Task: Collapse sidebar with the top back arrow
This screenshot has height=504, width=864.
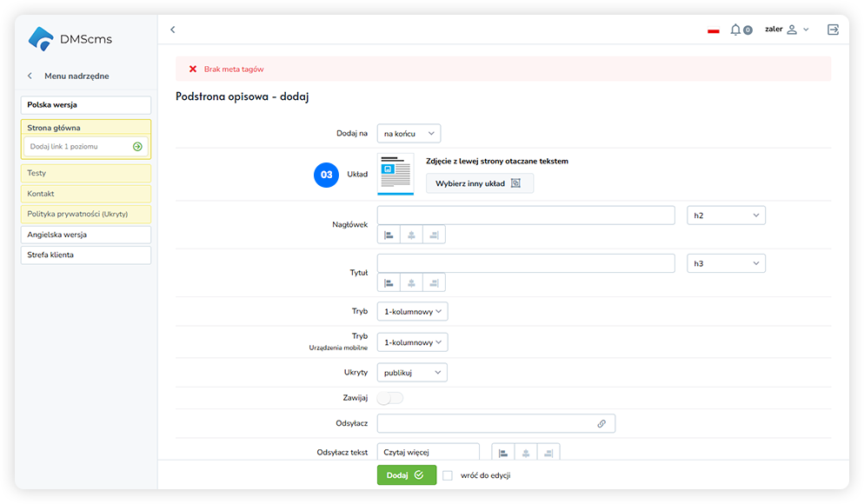Action: pos(172,30)
